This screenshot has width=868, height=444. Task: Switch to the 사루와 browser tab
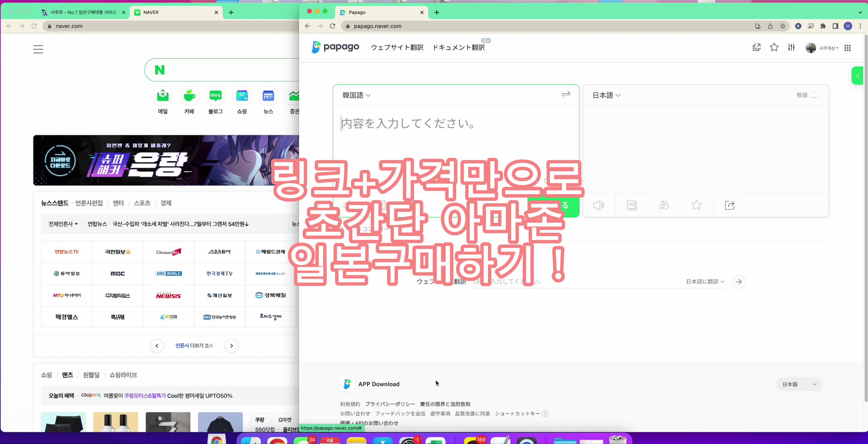click(x=83, y=12)
